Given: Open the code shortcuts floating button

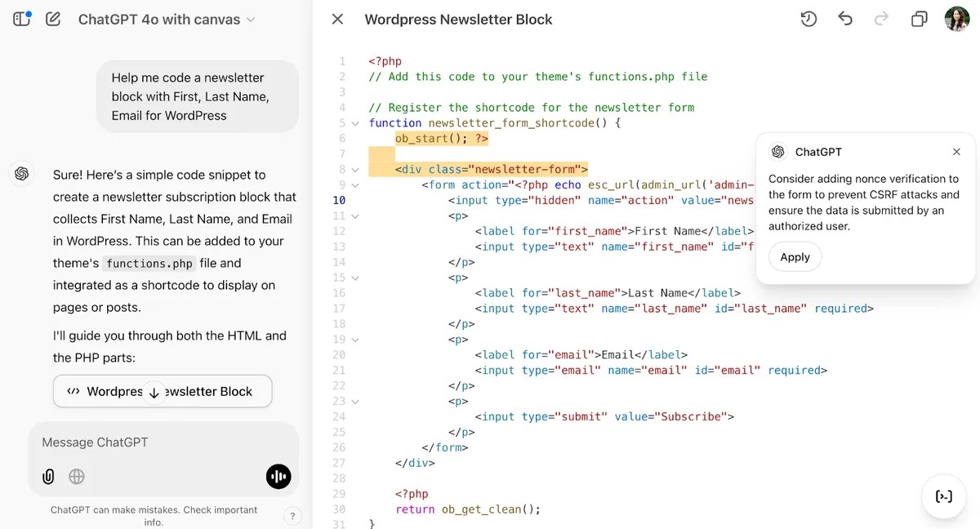Looking at the screenshot, I should [x=943, y=496].
